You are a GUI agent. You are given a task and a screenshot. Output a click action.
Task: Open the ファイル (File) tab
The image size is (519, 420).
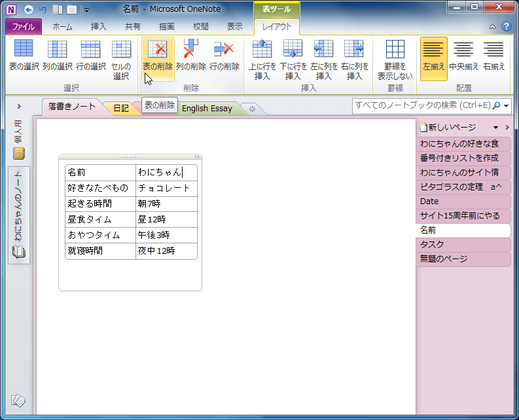(x=24, y=27)
